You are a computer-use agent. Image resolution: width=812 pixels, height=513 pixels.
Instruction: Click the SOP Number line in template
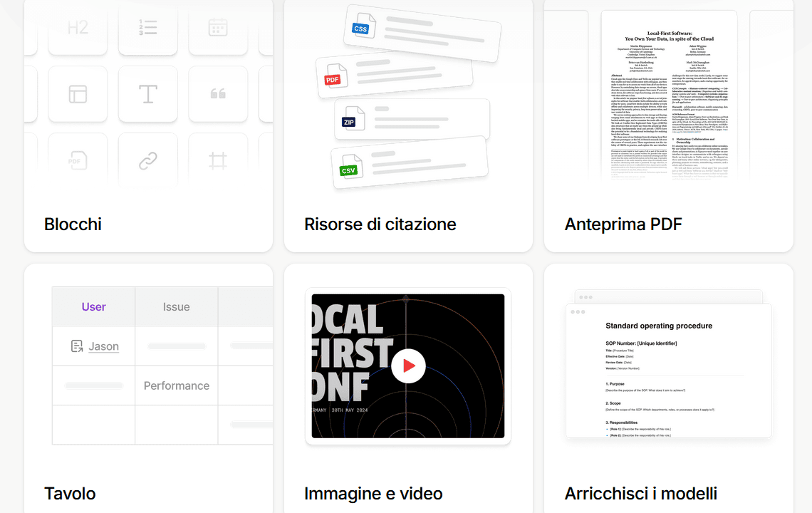coord(641,343)
